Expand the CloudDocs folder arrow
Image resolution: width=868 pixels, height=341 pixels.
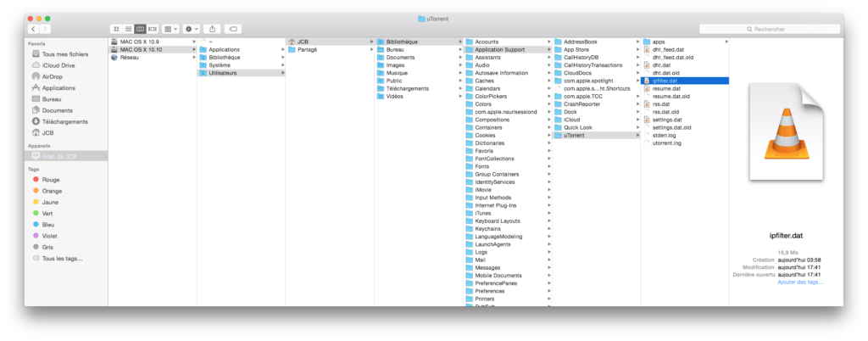tap(637, 72)
